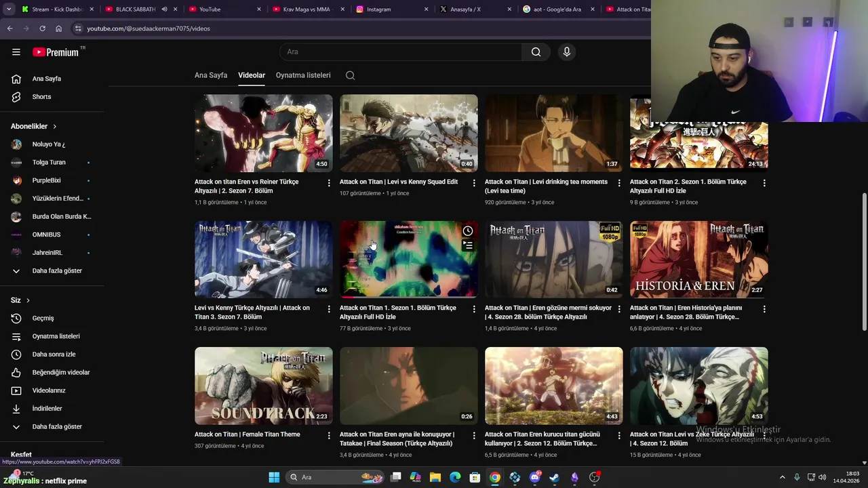The height and width of the screenshot is (488, 868).
Task: Play Levi vs Zeke thumbnail
Action: point(699,386)
